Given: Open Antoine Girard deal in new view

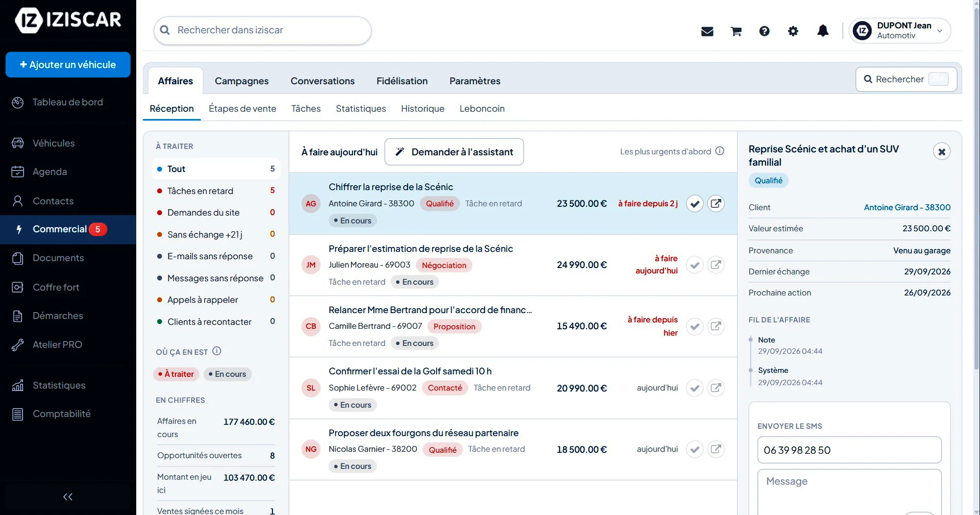Looking at the screenshot, I should [716, 204].
